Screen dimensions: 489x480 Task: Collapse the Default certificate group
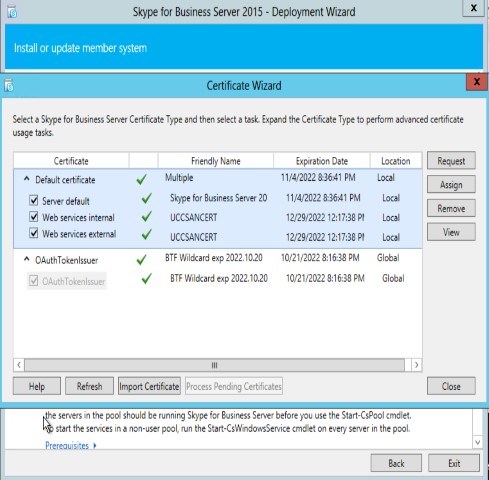(x=27, y=179)
